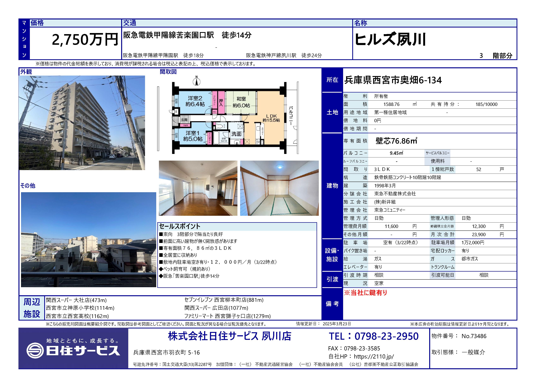Click the セールスポイント header

coord(180,226)
